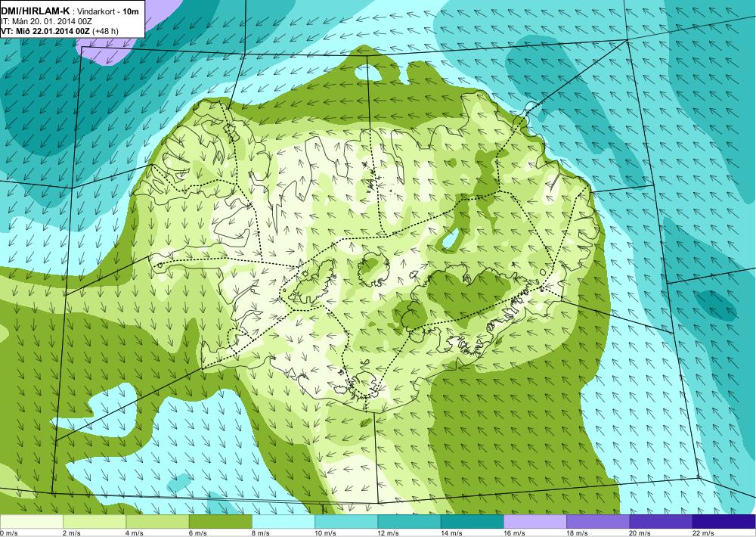Click the lavender 16–18 m/s legend swatch
Screen dimensions: 756x537
535,522
